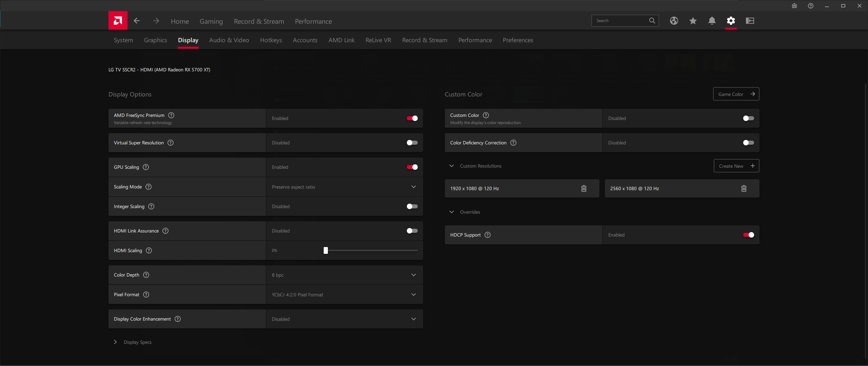This screenshot has height=366, width=868.
Task: Open the web browser globe icon
Action: click(674, 21)
